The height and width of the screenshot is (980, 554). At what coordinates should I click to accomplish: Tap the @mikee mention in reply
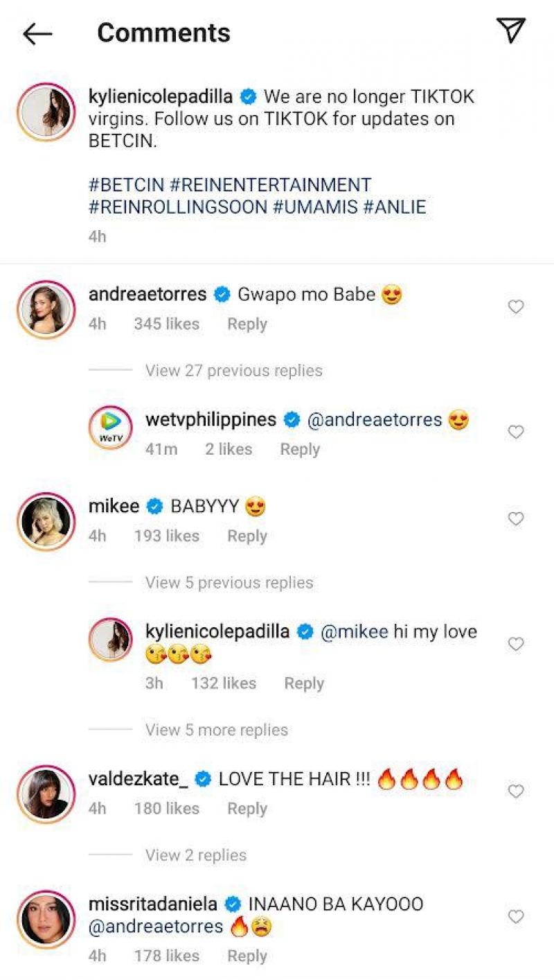[355, 632]
